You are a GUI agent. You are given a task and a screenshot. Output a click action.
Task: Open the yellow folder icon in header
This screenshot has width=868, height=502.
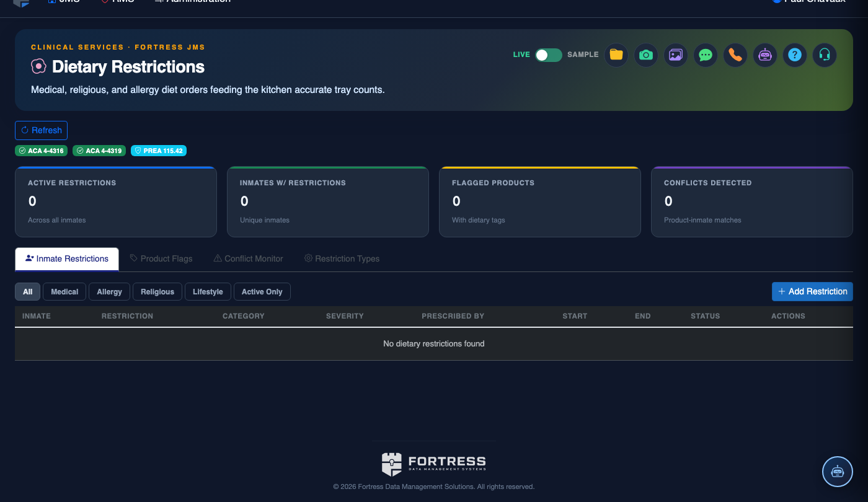coord(616,55)
